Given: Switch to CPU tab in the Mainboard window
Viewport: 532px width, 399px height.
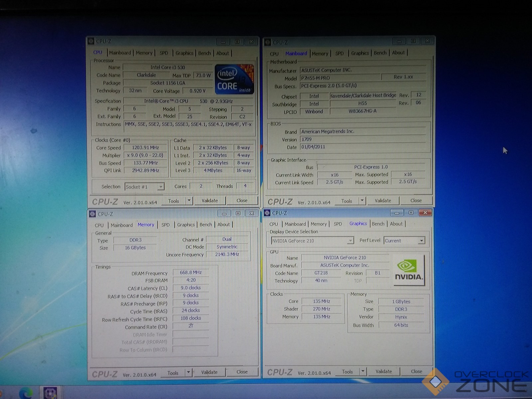Looking at the screenshot, I should 274,54.
